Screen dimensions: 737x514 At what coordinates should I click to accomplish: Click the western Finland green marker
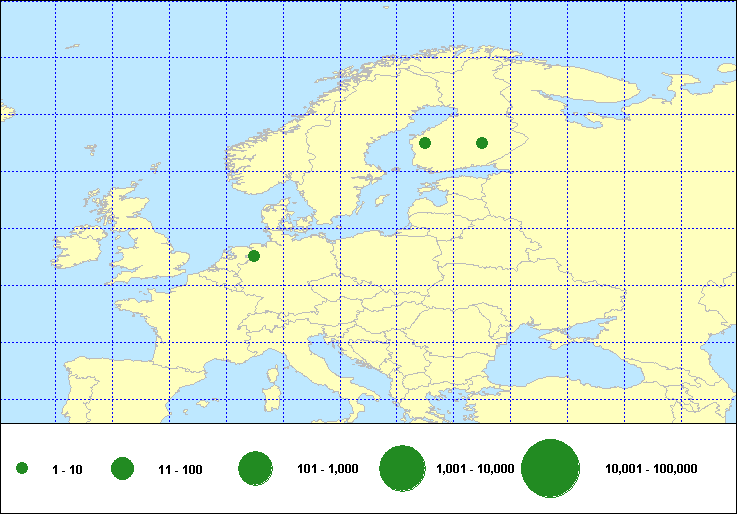pos(425,143)
